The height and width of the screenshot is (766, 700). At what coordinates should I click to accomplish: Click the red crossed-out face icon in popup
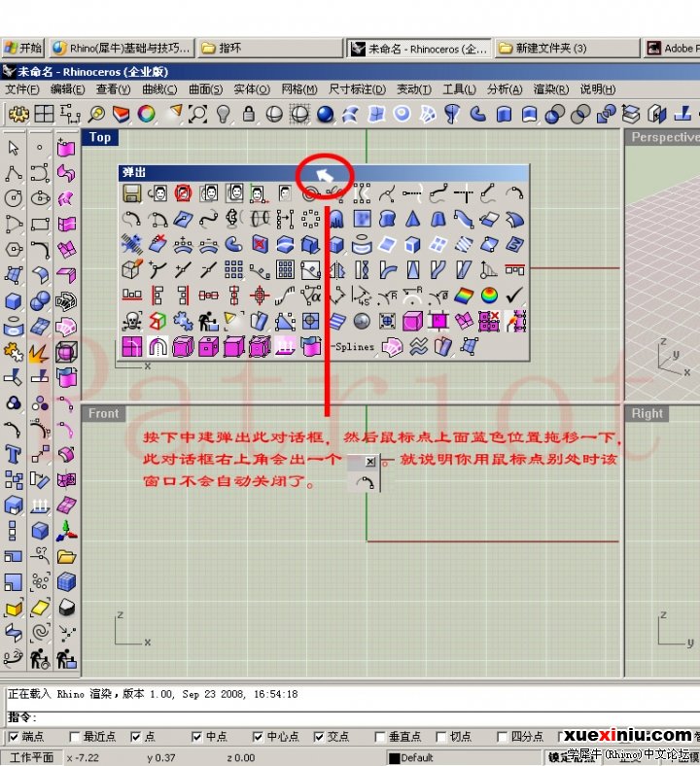pos(183,193)
